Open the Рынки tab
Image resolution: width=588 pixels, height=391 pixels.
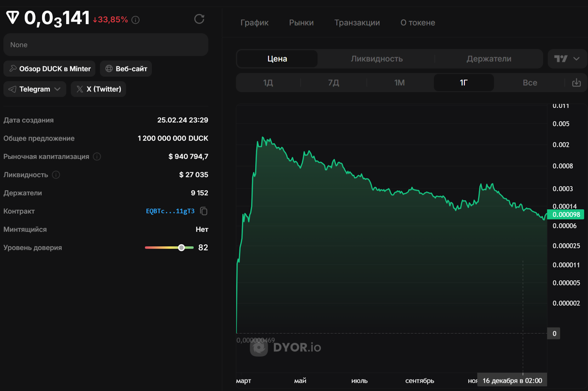click(301, 22)
